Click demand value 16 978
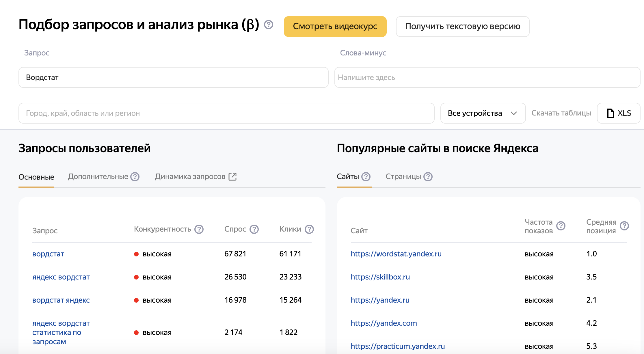Viewport: 644px width, 354px height. (x=235, y=300)
